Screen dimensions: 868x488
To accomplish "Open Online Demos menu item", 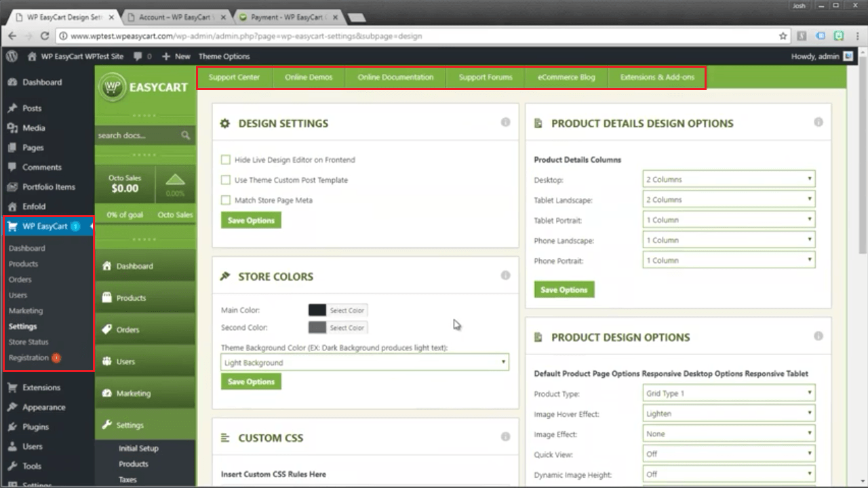I will (309, 77).
